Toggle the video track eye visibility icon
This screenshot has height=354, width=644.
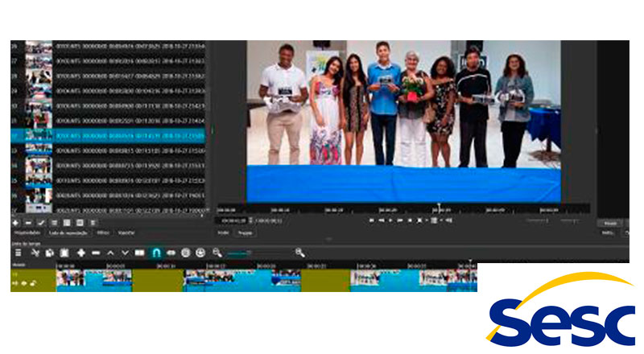point(23,282)
